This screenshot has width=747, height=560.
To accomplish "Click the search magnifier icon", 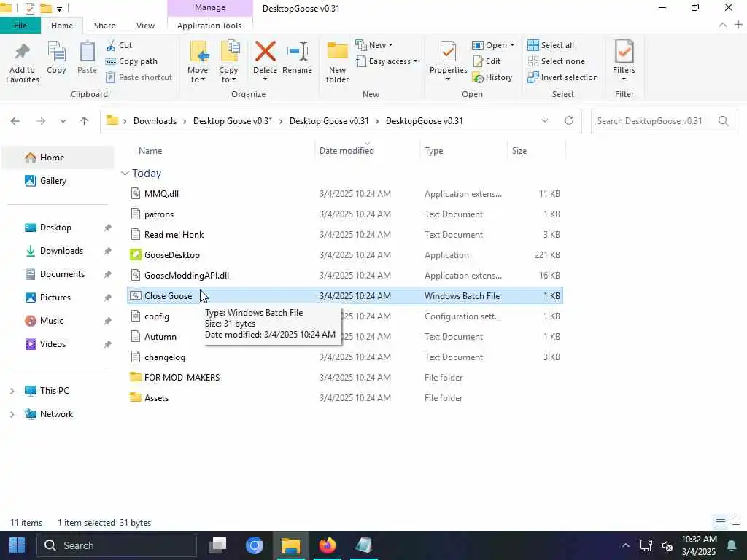I will pos(723,121).
